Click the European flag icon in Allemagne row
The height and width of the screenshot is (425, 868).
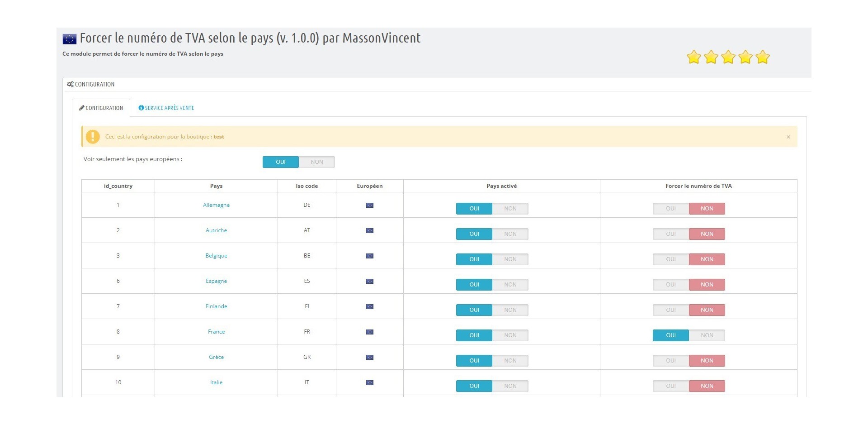click(x=369, y=205)
